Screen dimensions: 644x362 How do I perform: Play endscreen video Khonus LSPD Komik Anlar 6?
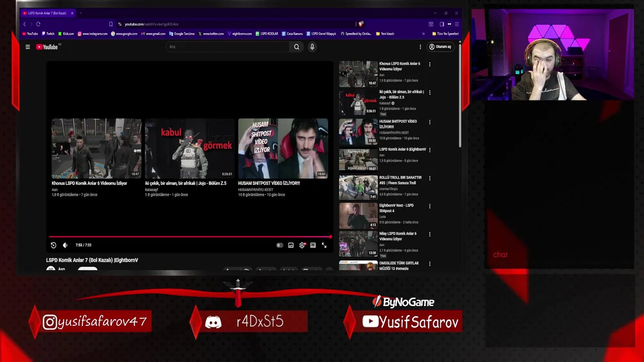tap(97, 148)
